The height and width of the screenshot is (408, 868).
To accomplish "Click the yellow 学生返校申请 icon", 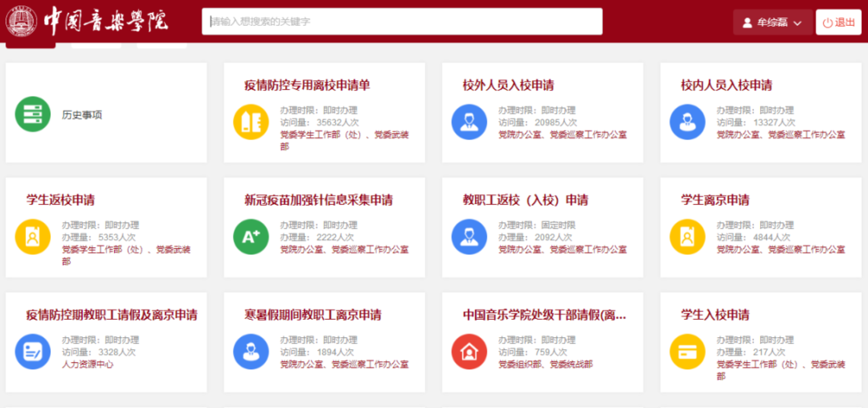I will point(33,237).
